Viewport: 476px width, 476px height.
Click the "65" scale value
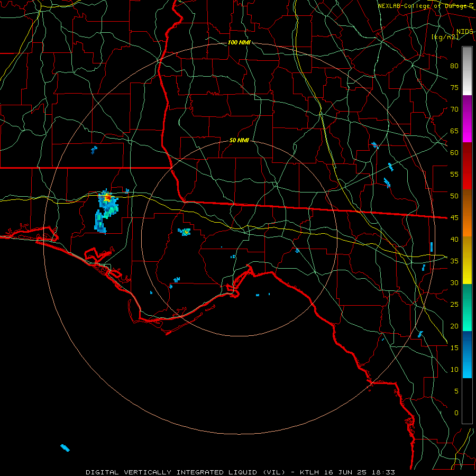[x=454, y=131]
